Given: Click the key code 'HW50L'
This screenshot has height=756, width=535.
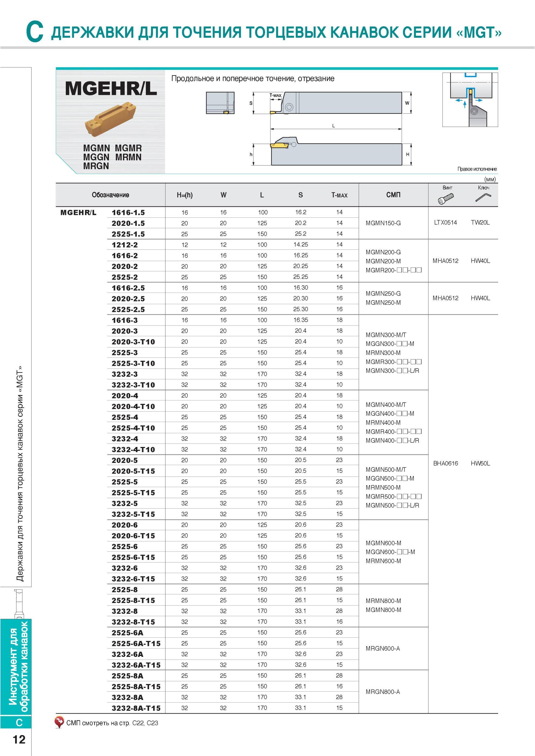Looking at the screenshot, I should 480,463.
